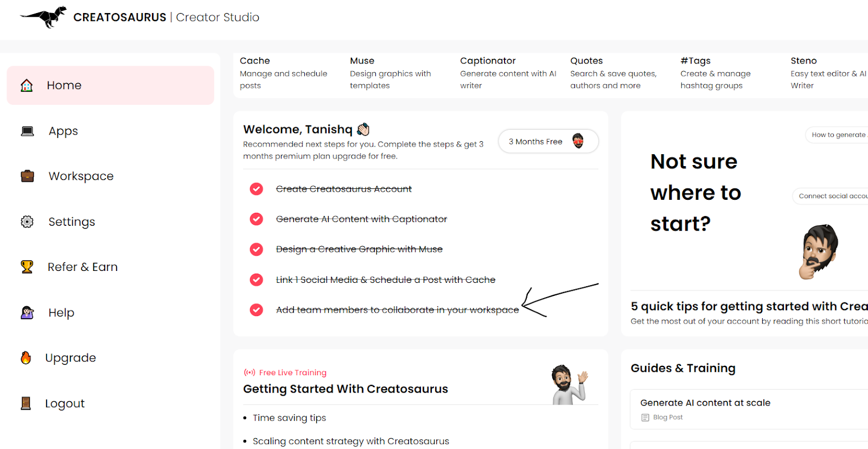Toggle the Create Creatosaurus Account check
Image resolution: width=868 pixels, height=449 pixels.
tap(256, 189)
